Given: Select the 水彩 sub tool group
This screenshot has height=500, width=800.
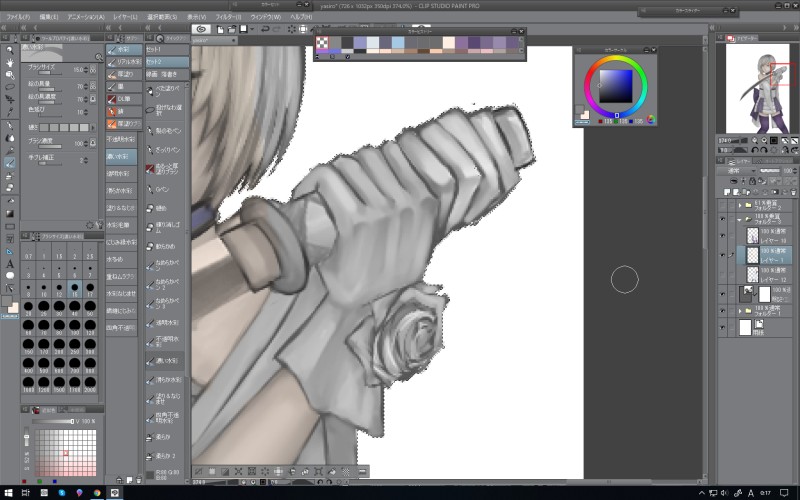Looking at the screenshot, I should click(124, 49).
